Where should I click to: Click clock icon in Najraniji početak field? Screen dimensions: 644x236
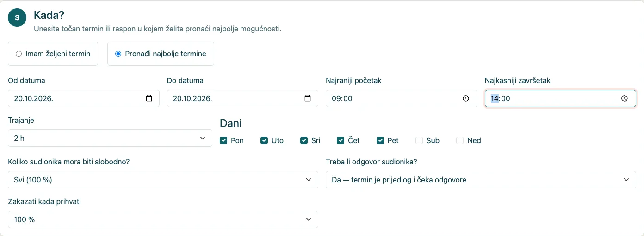[x=466, y=98]
